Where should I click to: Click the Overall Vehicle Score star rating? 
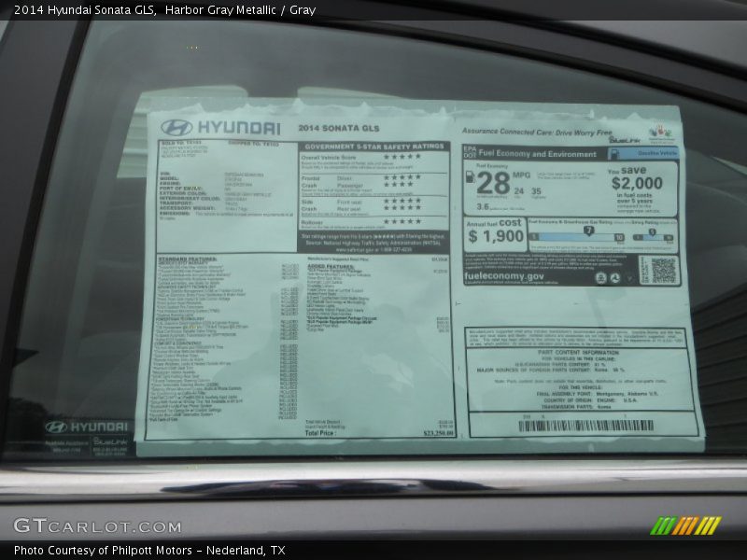(x=402, y=157)
